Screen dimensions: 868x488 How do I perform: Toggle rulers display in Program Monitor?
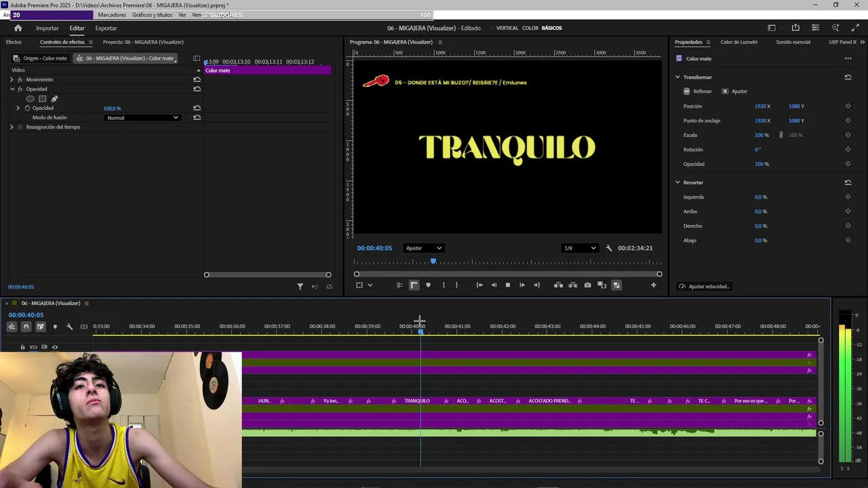tap(414, 285)
